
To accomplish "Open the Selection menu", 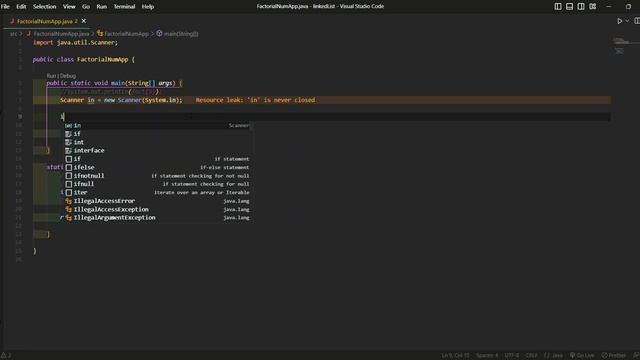I will point(44,7).
